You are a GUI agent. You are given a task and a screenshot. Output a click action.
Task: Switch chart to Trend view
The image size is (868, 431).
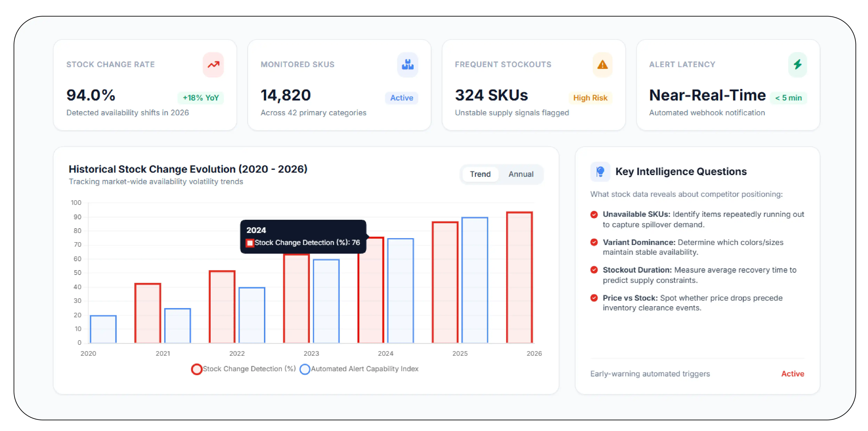tap(480, 174)
